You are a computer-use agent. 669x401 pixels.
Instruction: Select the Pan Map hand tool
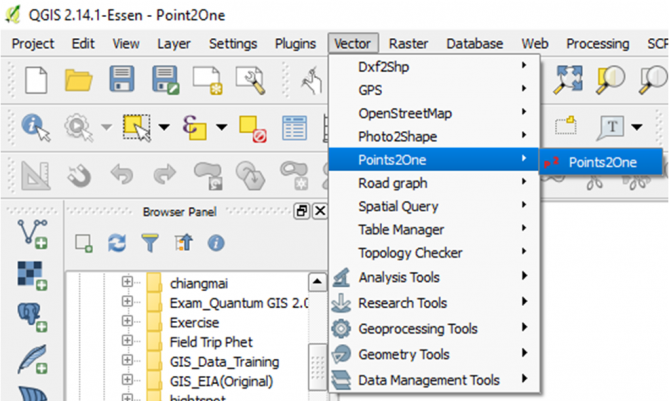click(311, 80)
